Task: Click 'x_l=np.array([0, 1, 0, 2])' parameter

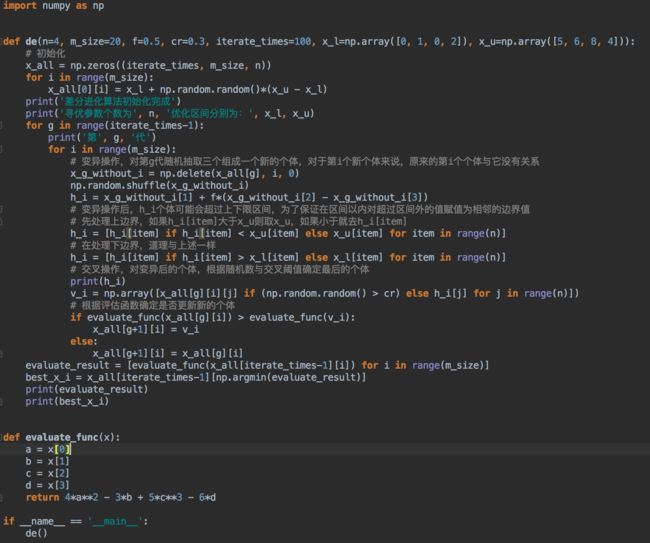Action: coord(395,41)
